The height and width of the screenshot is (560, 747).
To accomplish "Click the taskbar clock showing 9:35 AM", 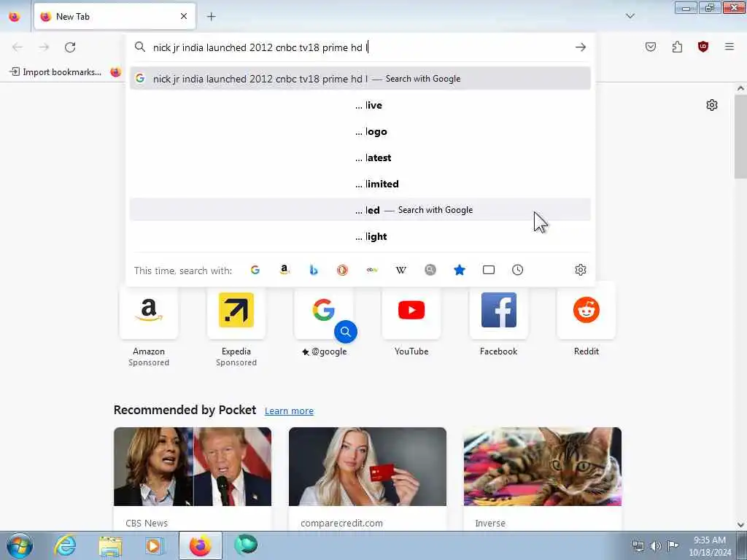I will click(x=710, y=546).
